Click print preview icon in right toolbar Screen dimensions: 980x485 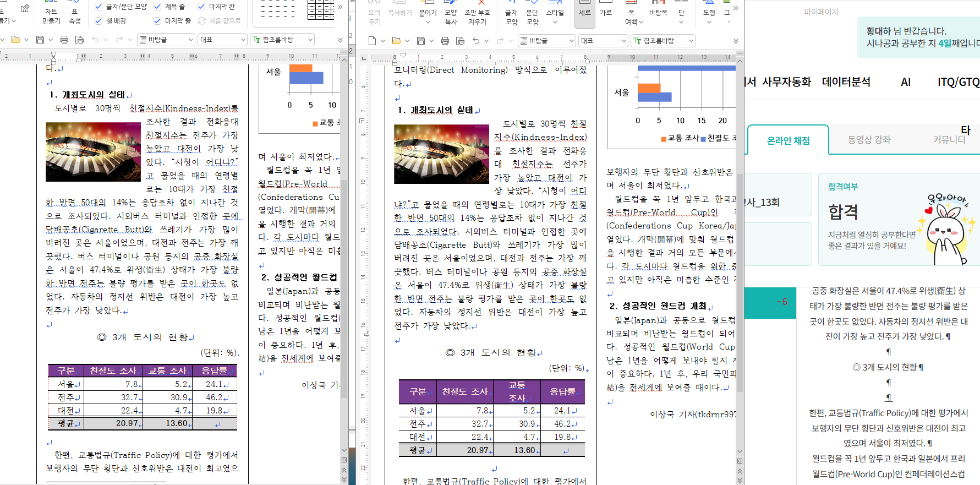click(461, 41)
